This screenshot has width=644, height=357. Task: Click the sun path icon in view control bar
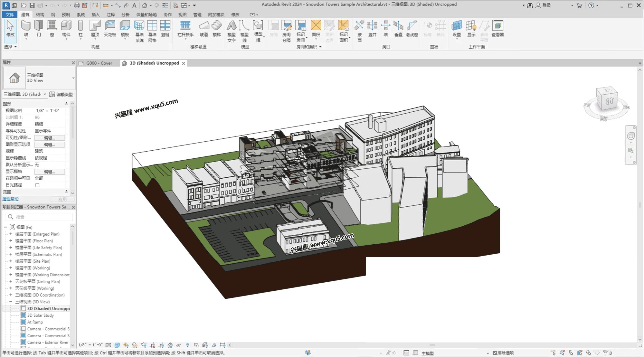click(x=126, y=345)
